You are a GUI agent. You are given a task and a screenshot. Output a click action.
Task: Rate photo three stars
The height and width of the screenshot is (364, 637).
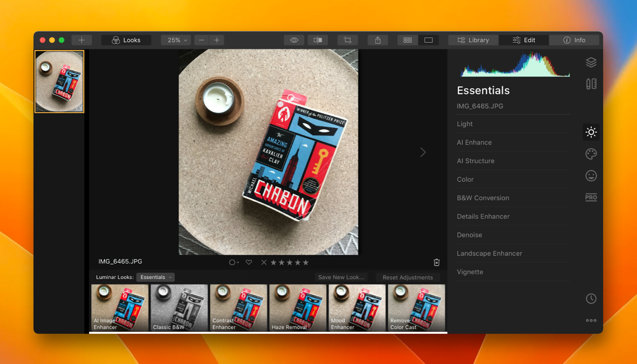[290, 262]
